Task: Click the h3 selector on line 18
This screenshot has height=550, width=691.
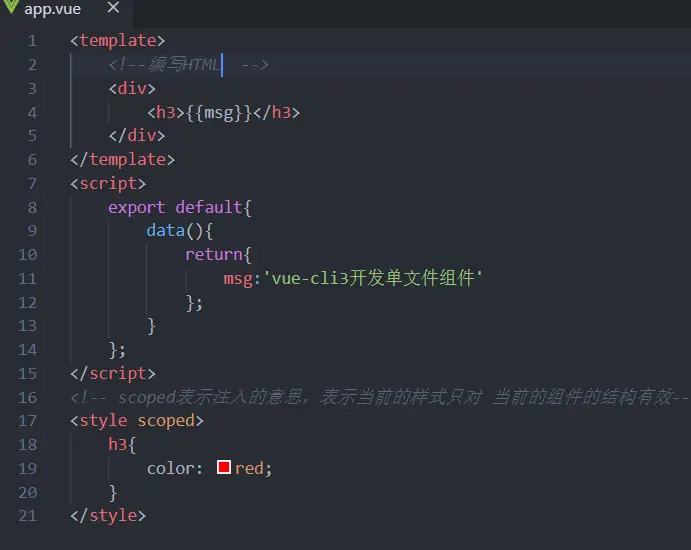Action: pyautogui.click(x=118, y=445)
